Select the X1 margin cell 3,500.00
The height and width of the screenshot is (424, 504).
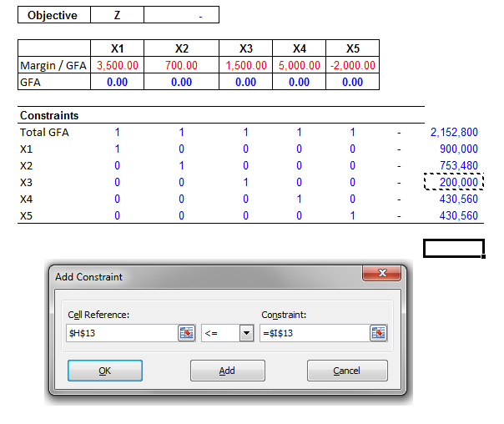[118, 65]
